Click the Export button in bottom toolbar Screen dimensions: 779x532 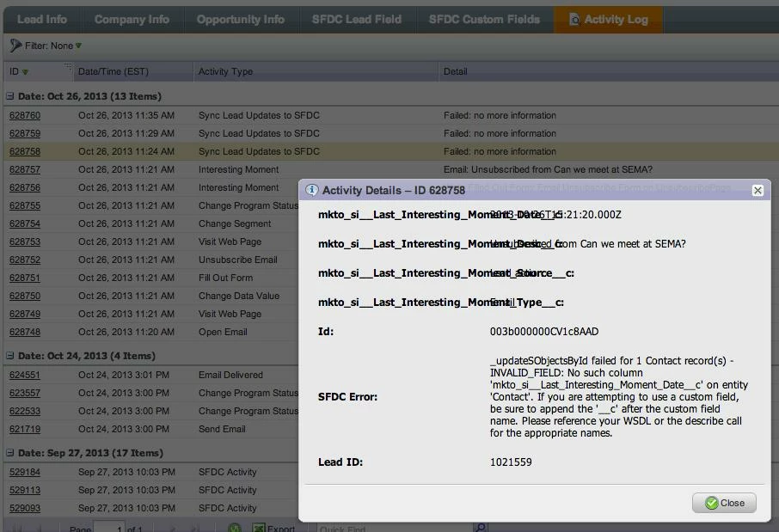coord(273,528)
